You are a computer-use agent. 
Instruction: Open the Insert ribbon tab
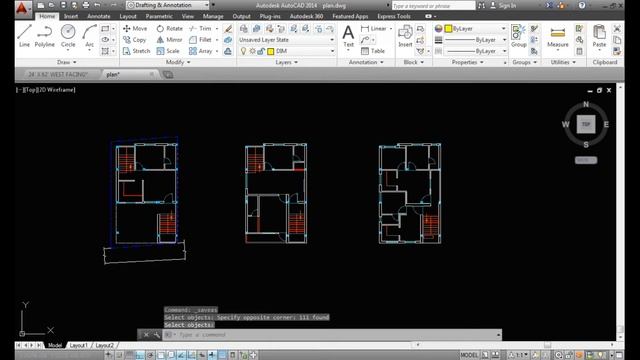coord(71,16)
